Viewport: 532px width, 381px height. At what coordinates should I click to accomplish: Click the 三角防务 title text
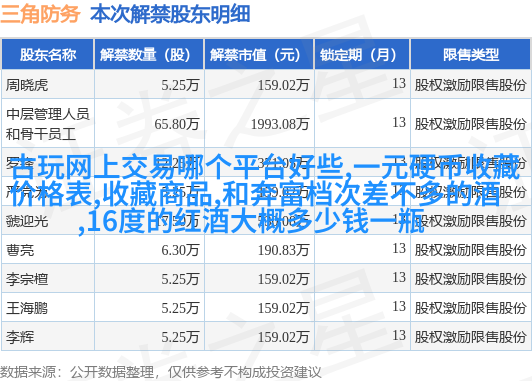pyautogui.click(x=40, y=14)
